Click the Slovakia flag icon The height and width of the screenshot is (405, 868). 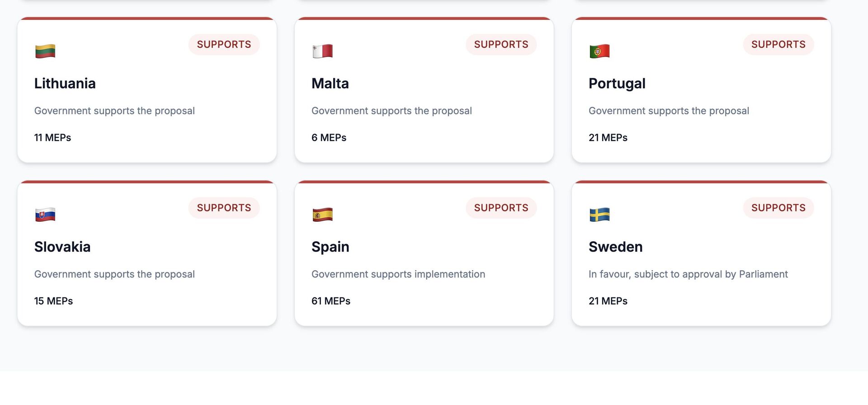coord(45,214)
